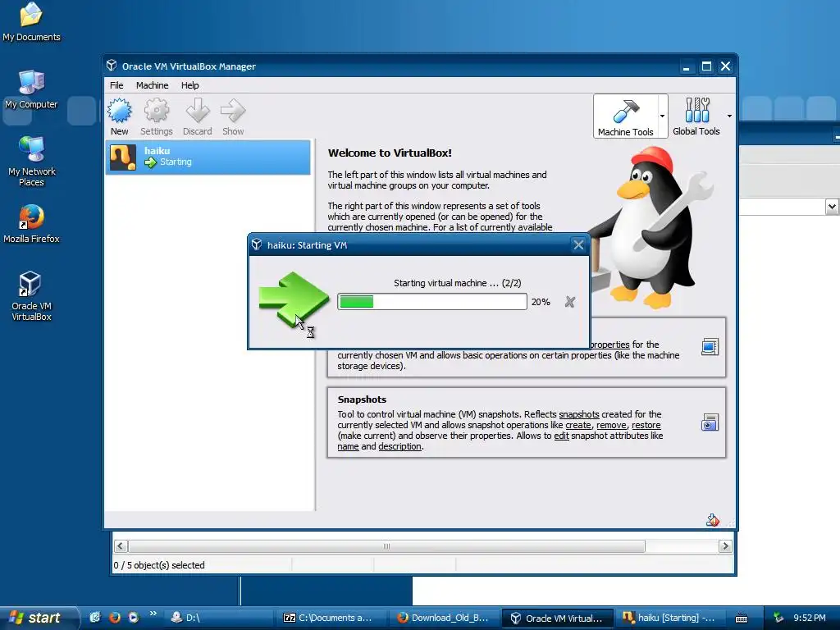Follow the edit link in Snapshots
This screenshot has height=630, width=840.
coord(561,436)
